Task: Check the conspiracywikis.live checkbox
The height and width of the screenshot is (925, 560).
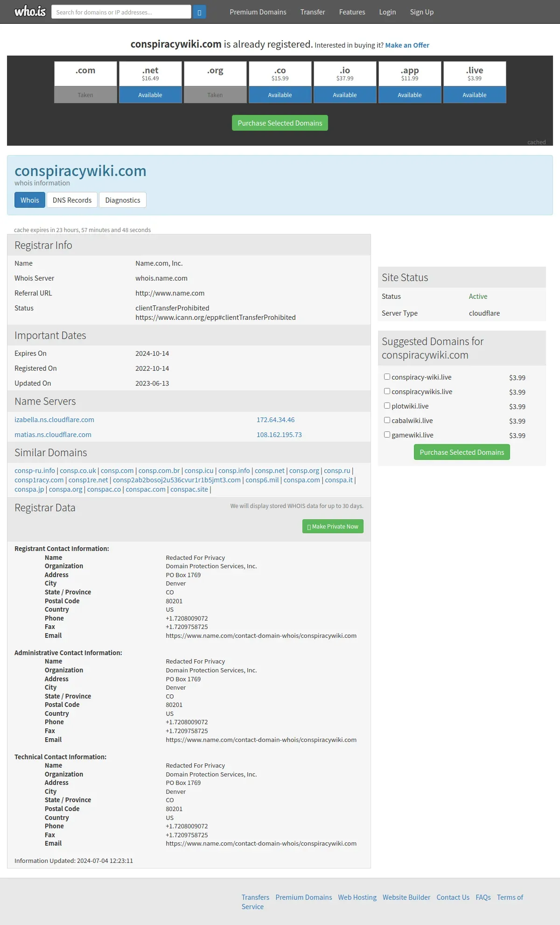Action: 387,391
